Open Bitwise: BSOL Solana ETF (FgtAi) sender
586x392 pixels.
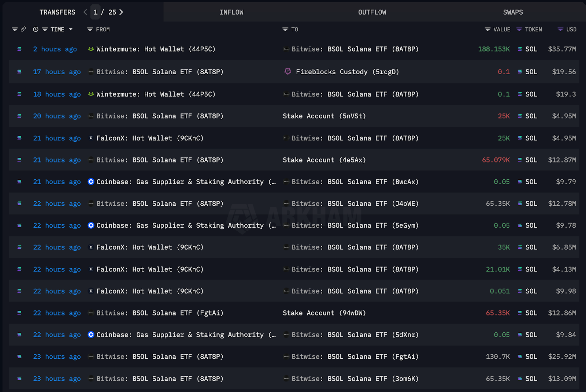click(160, 313)
